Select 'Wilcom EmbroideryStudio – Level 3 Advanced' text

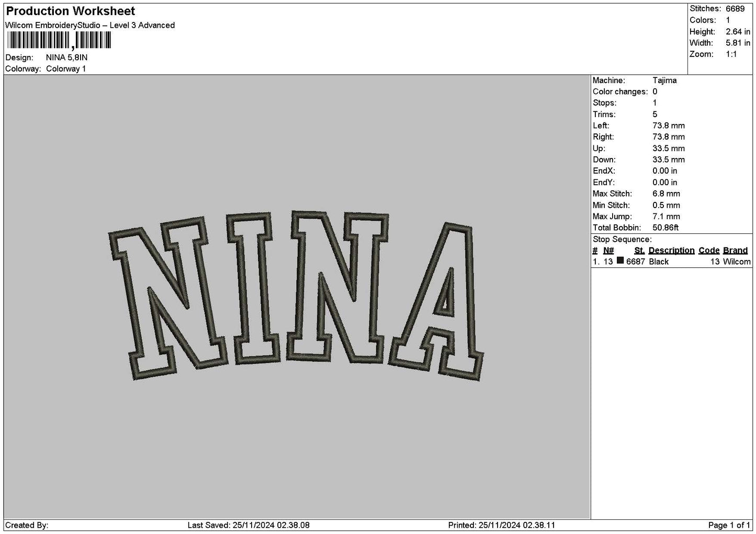pos(90,25)
